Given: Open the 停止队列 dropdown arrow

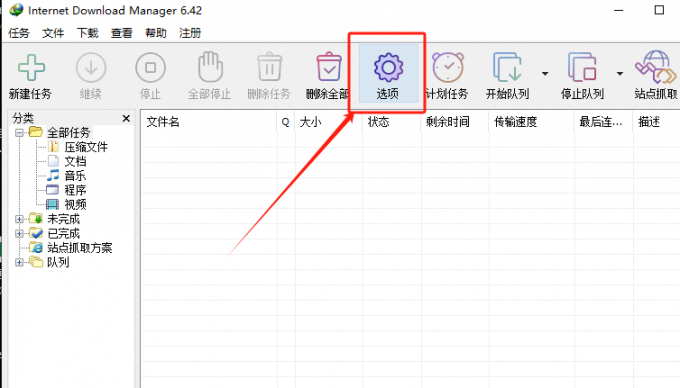Looking at the screenshot, I should coord(620,74).
